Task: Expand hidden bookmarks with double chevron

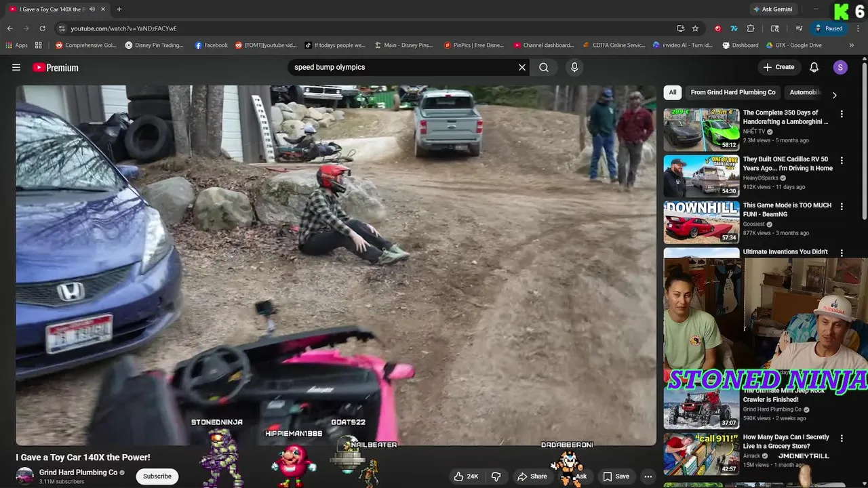Action: (852, 45)
